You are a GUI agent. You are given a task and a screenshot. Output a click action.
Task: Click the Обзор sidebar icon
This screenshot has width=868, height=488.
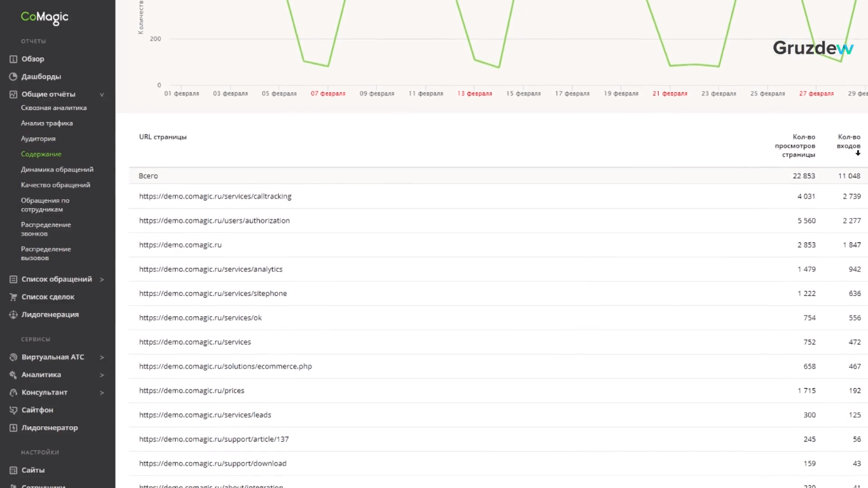click(x=13, y=59)
